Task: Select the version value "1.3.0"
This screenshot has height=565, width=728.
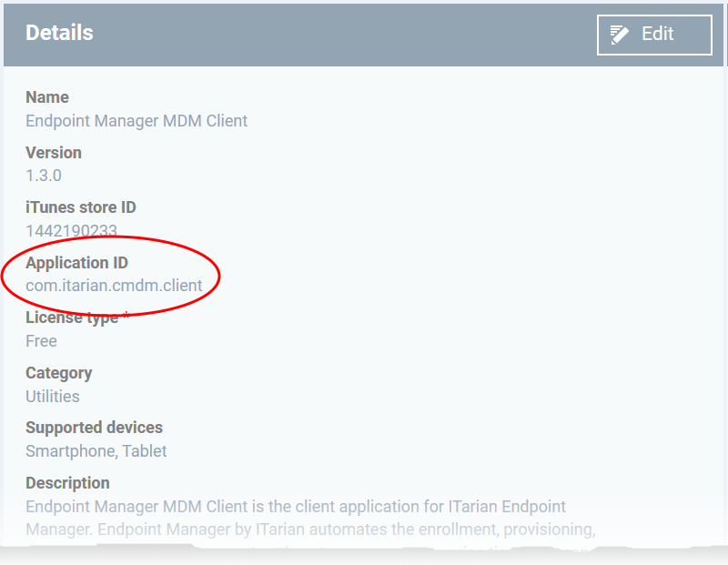Action: pyautogui.click(x=44, y=176)
